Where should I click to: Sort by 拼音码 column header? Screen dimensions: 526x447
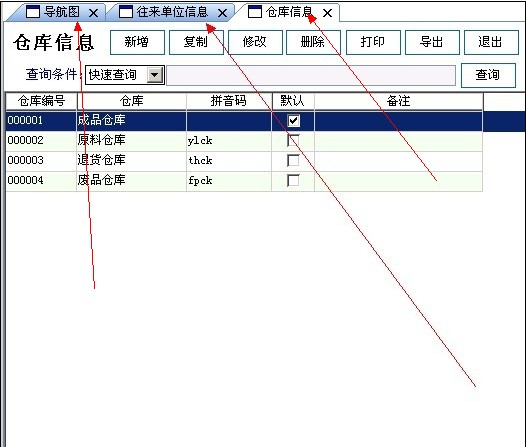[229, 101]
